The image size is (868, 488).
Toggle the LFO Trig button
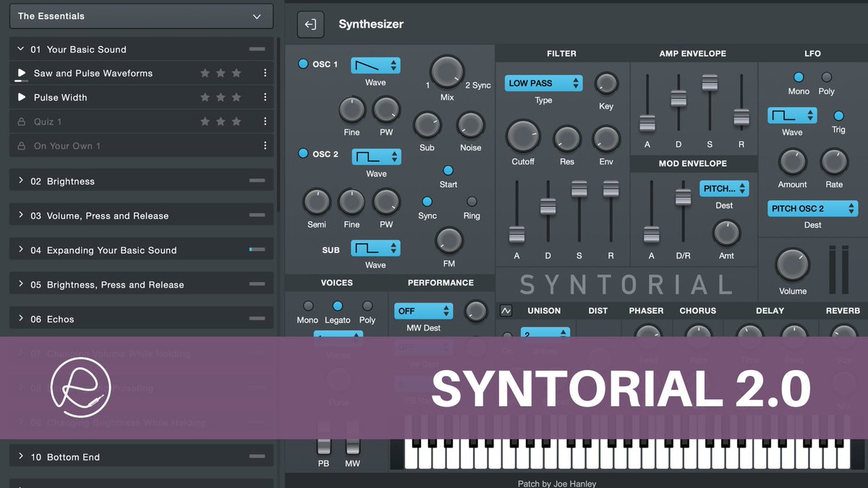click(x=838, y=116)
